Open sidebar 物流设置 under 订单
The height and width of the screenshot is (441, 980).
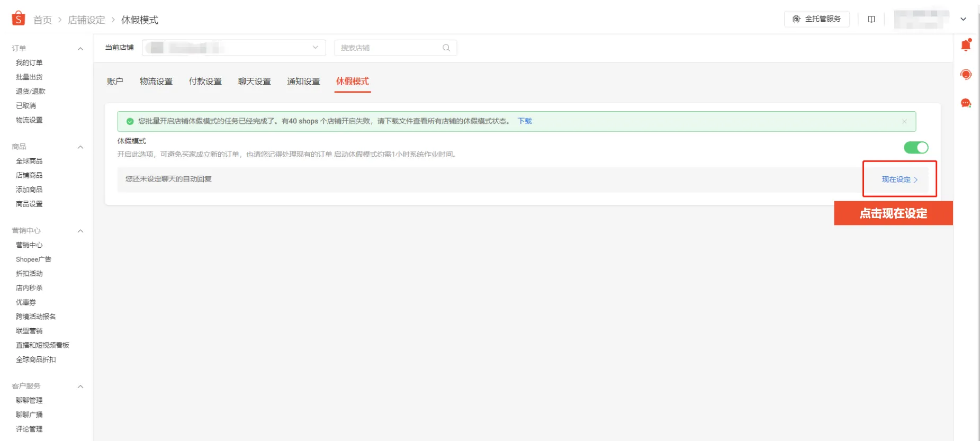[x=29, y=120]
